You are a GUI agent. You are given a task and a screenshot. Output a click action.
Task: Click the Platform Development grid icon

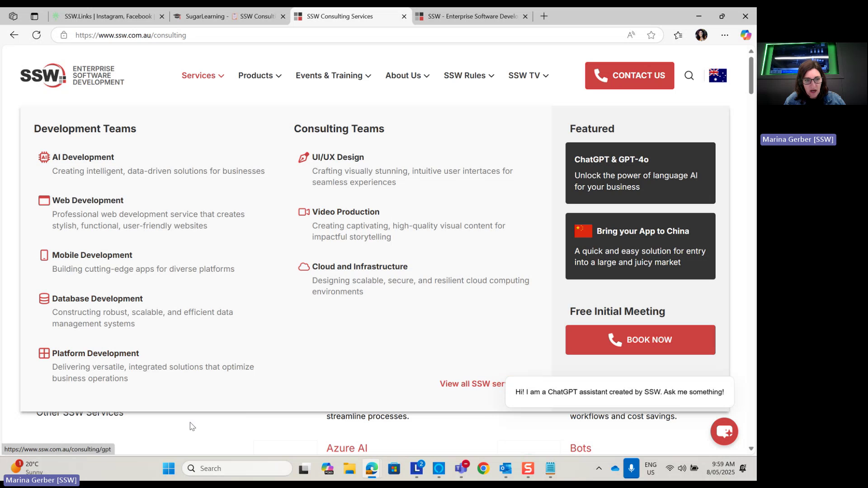[x=44, y=353]
